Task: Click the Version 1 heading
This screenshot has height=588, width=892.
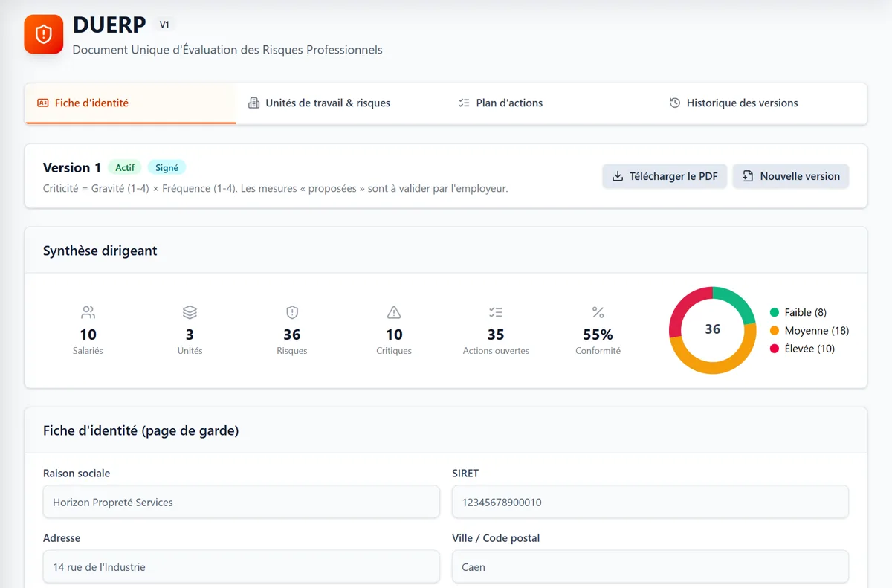Action: (x=72, y=168)
